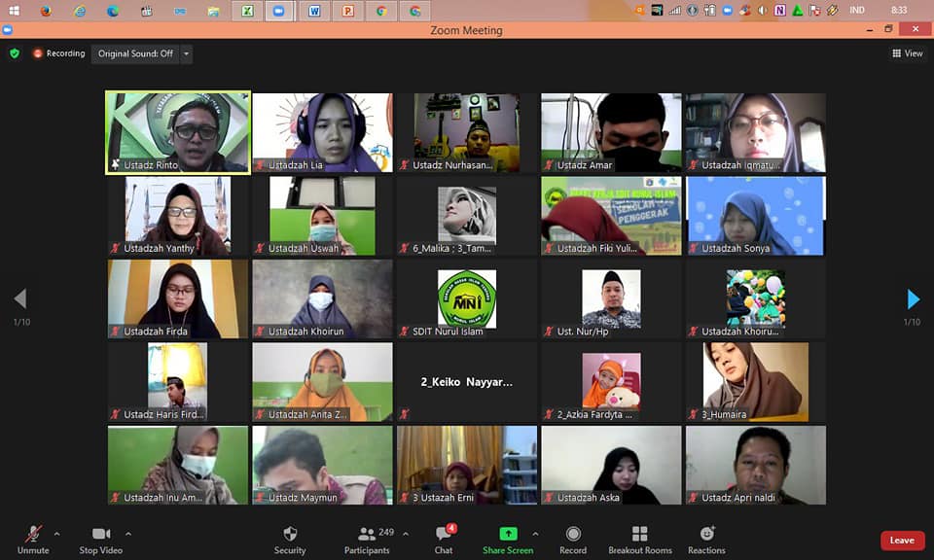Screen dimensions: 934x560
Task: Open the Reactions menu
Action: [x=706, y=540]
